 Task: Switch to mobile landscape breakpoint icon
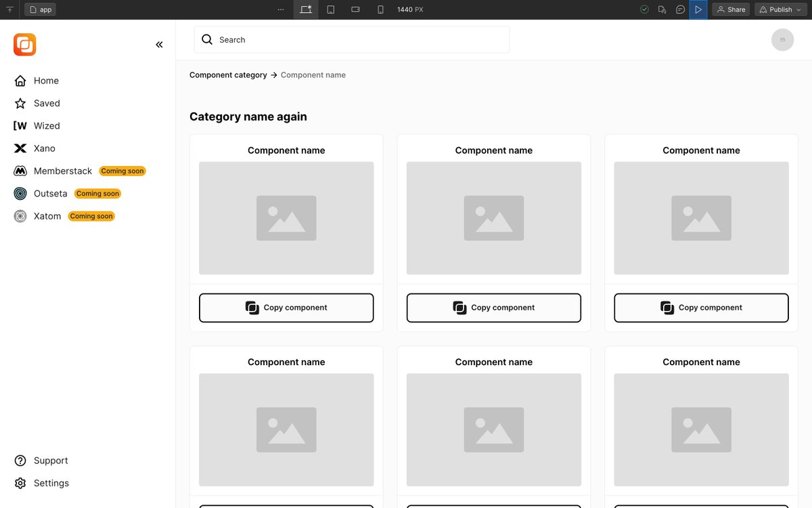pos(355,9)
